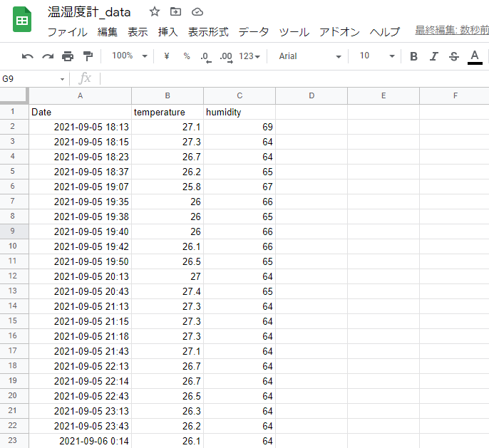The image size is (489, 448).
Task: Toggle bold formatting
Action: coord(413,56)
